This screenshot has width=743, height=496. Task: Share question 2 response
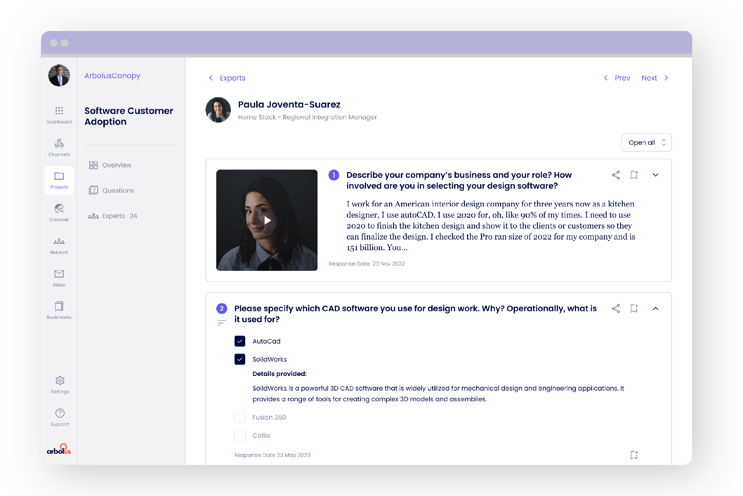click(616, 309)
